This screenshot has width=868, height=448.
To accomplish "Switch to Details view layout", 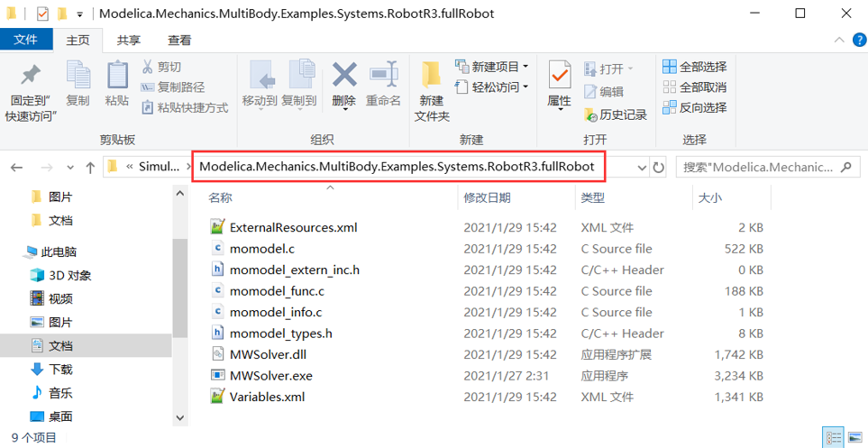I will click(833, 437).
